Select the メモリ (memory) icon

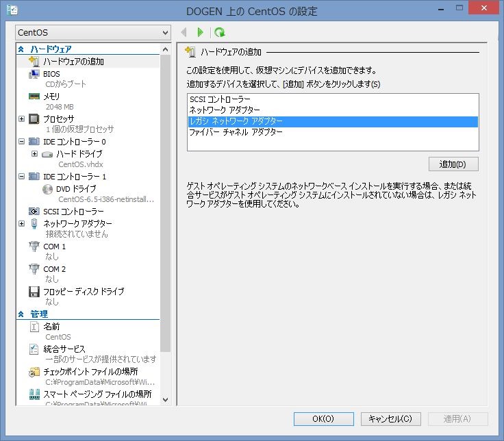[34, 96]
